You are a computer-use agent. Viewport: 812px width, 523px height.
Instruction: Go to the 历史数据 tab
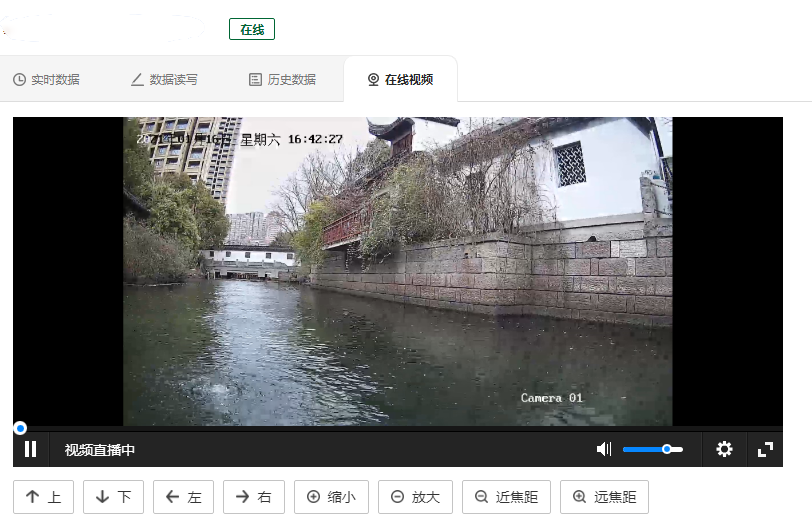[282, 80]
